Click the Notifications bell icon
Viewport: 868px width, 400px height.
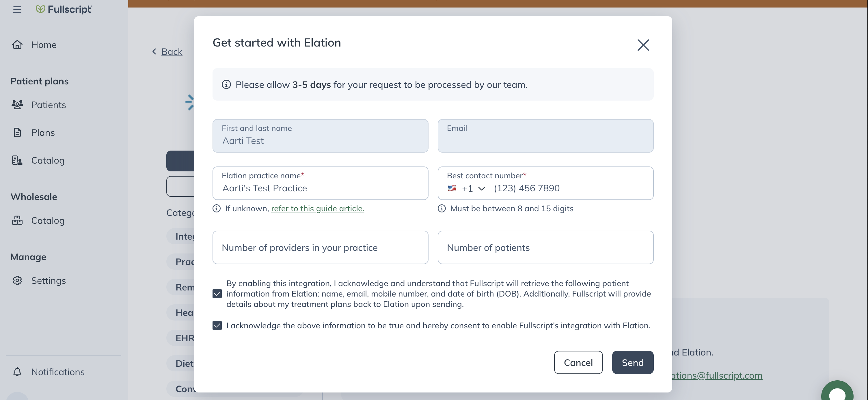tap(17, 372)
